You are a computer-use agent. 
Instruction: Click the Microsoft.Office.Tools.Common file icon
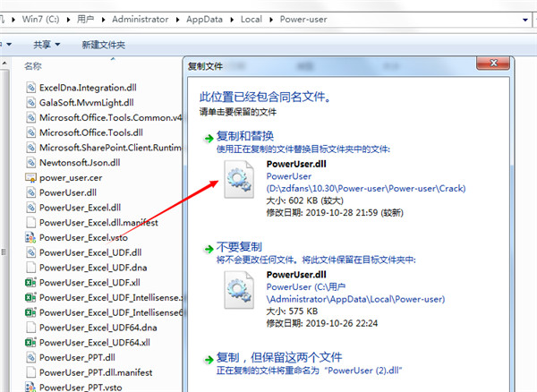(30, 118)
